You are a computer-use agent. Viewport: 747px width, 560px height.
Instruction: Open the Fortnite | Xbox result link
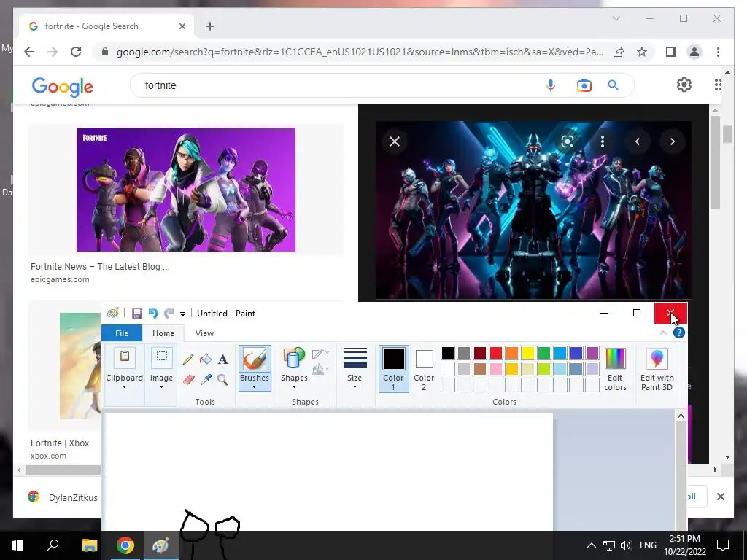(x=60, y=443)
